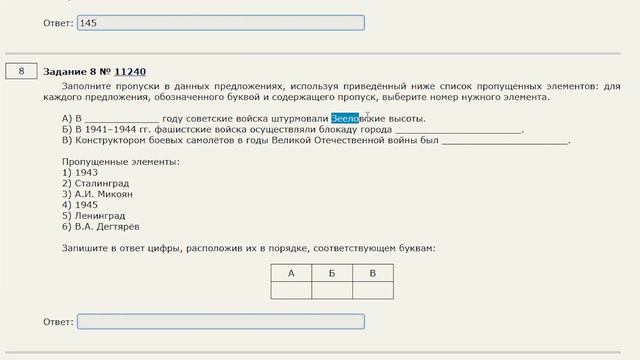Click the instruction 'Запишите в ответ цифры'

coord(249,248)
